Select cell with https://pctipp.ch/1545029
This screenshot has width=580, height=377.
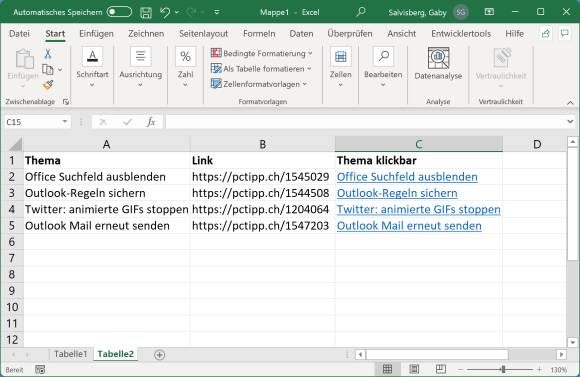[263, 177]
